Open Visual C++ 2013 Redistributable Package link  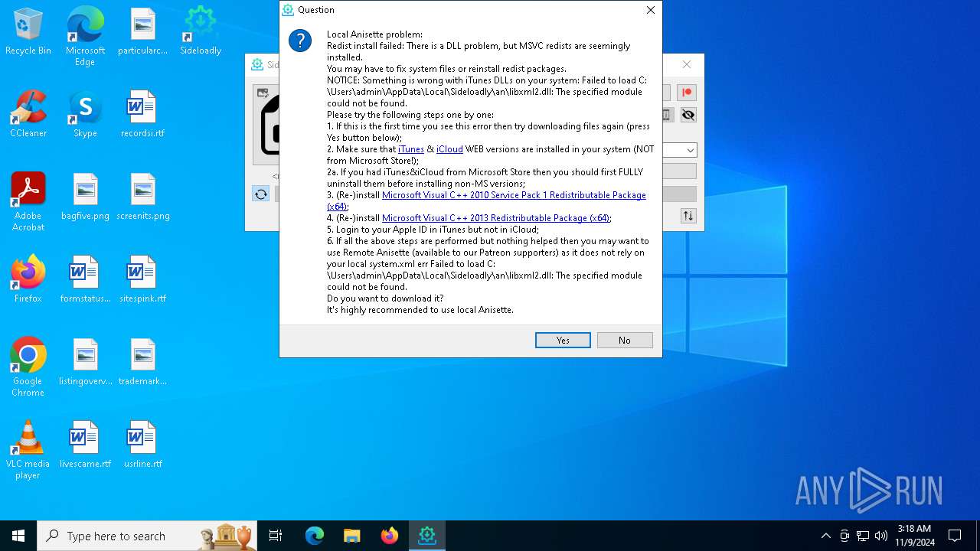[495, 218]
